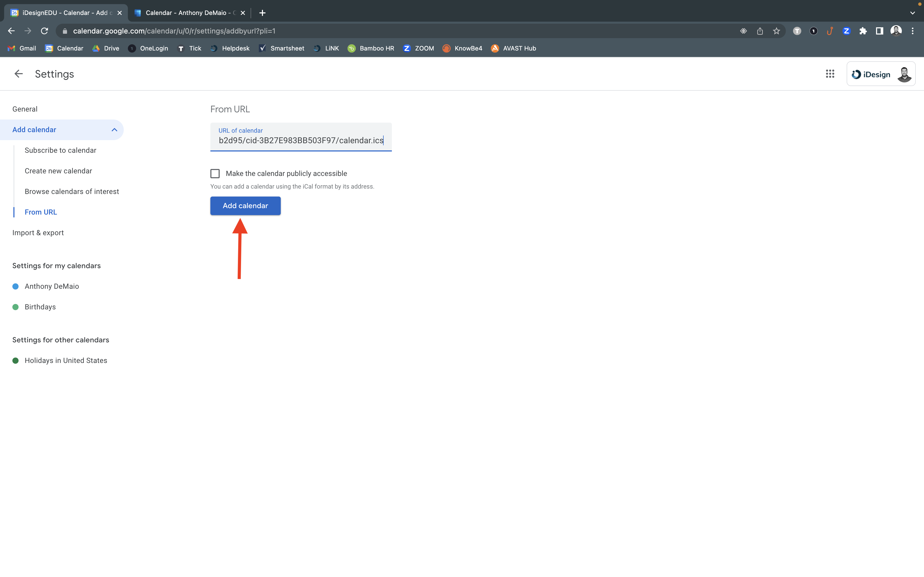Click the Settings back arrow

coord(18,74)
